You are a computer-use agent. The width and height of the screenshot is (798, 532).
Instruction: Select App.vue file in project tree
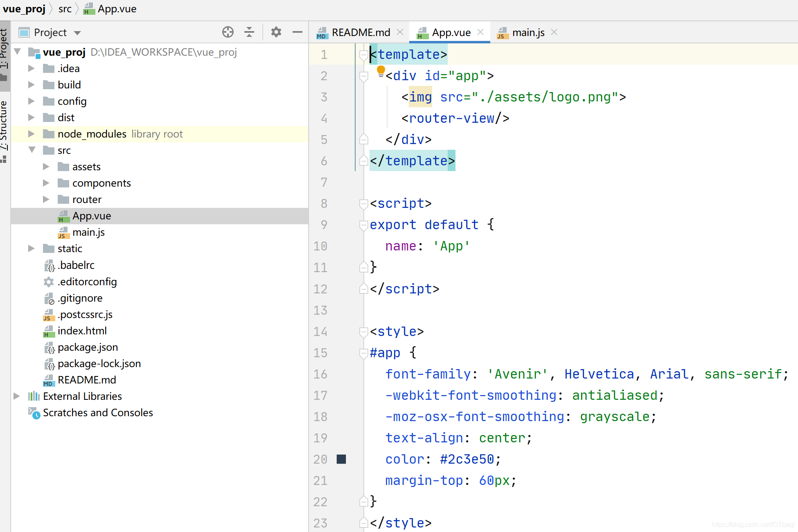tap(160, 216)
